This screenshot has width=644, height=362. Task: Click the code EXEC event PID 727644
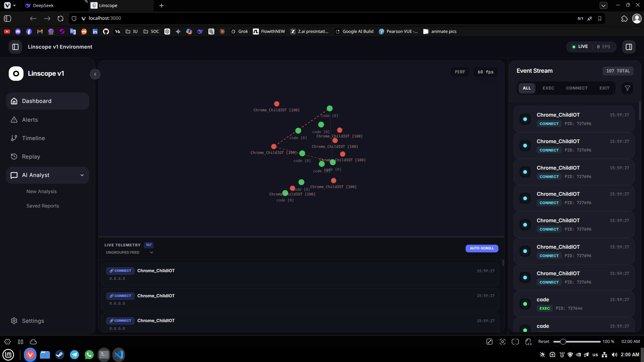(574, 304)
